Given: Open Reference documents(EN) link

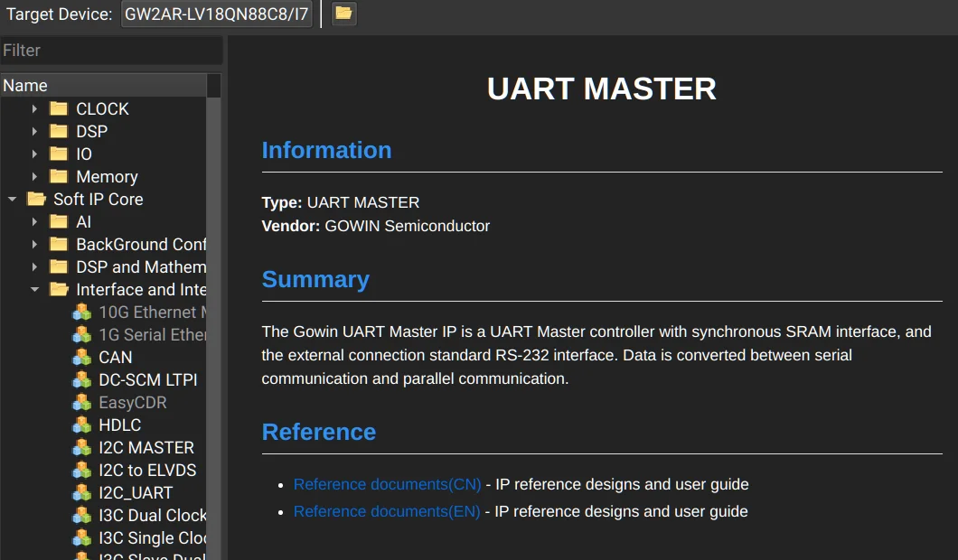Looking at the screenshot, I should pyautogui.click(x=387, y=511).
